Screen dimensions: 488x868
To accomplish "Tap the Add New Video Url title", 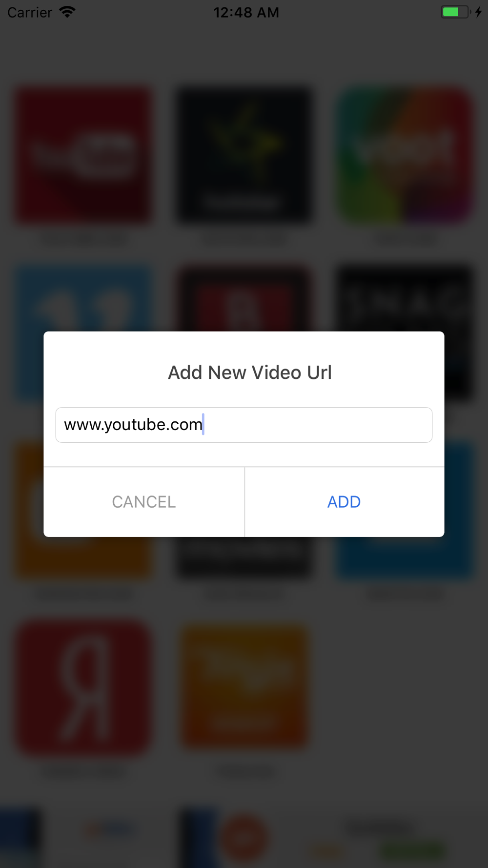I will 250,372.
